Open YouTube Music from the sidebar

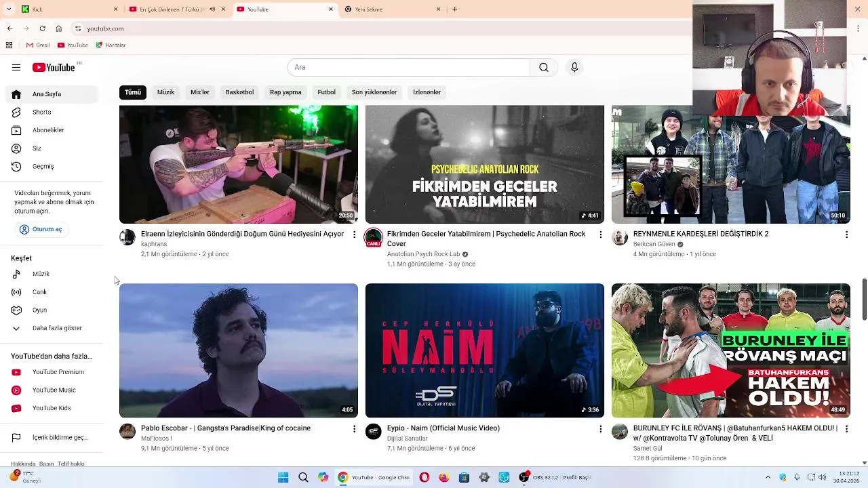(x=52, y=390)
